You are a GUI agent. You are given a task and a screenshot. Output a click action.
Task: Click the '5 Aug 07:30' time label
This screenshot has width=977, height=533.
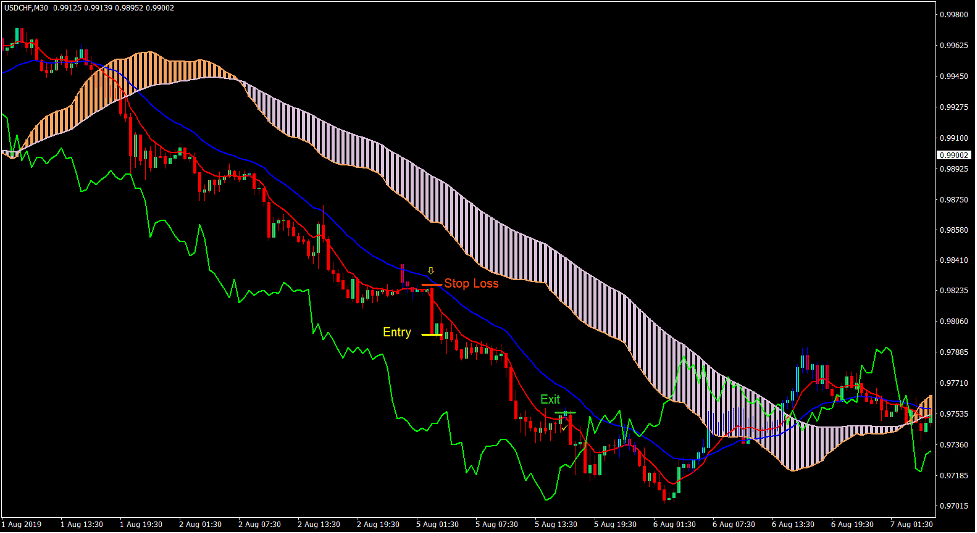point(496,524)
